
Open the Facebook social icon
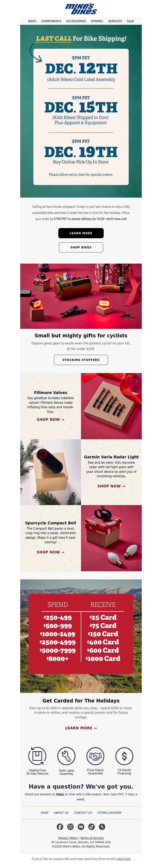(60, 827)
